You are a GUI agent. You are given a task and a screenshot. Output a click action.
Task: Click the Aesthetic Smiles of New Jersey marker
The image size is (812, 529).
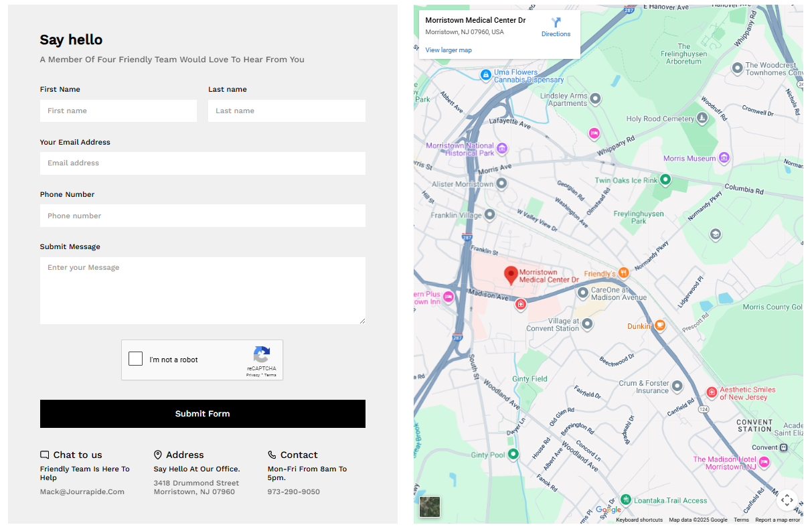pyautogui.click(x=712, y=392)
